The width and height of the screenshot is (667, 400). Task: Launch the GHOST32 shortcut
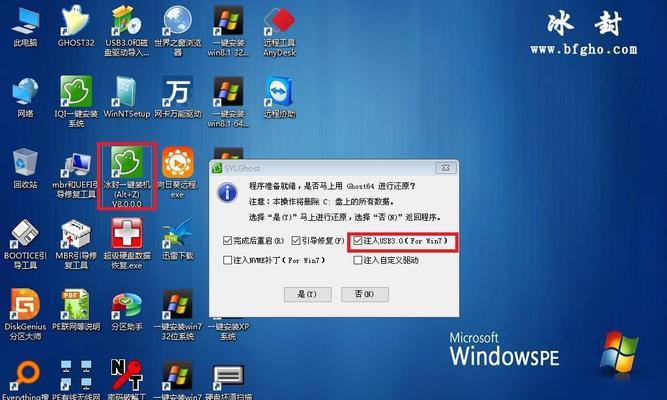[x=76, y=26]
